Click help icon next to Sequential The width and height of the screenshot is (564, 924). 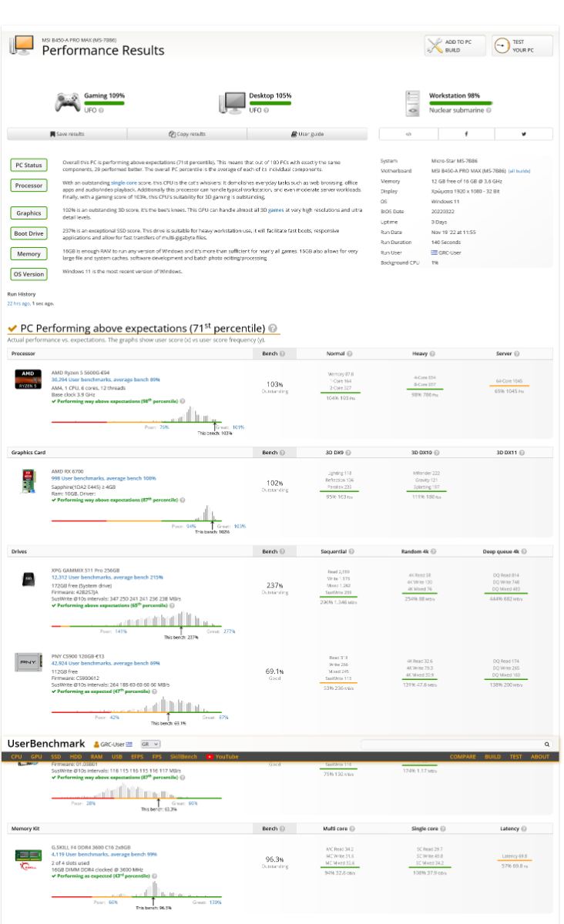point(352,551)
